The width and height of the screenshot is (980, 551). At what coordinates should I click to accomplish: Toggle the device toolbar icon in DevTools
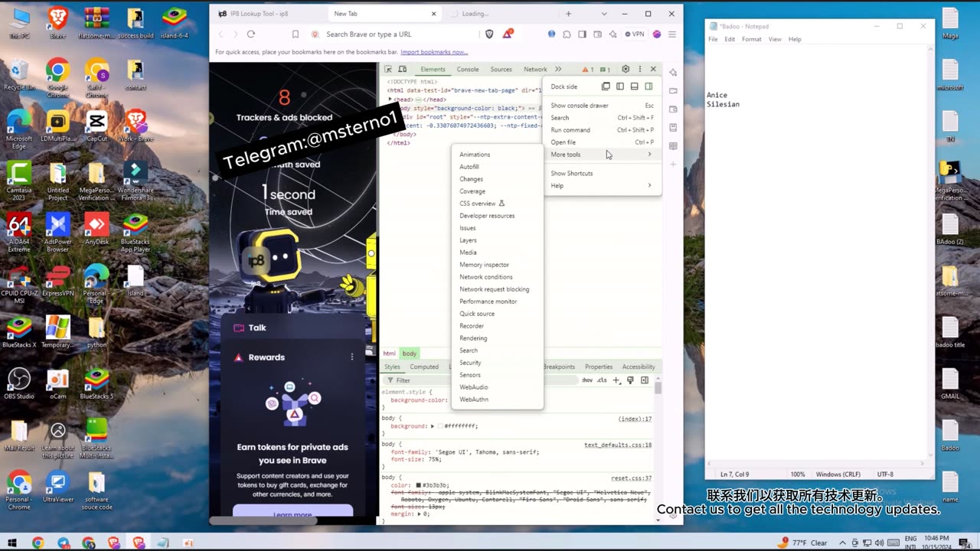coord(403,69)
